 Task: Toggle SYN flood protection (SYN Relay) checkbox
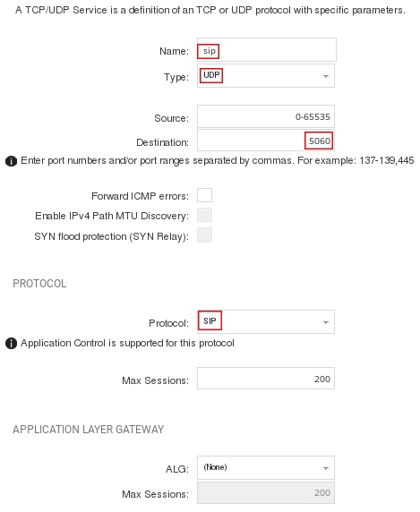pos(204,235)
